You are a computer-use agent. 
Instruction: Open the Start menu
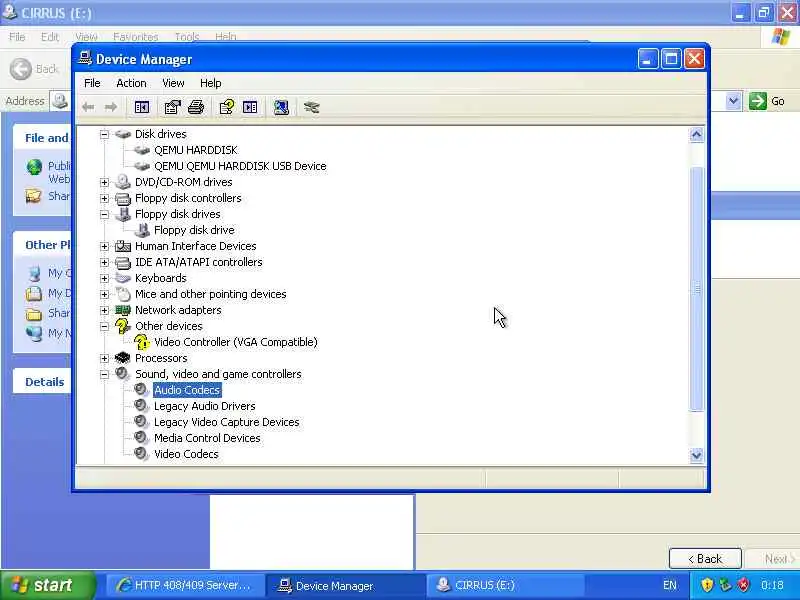[x=47, y=585]
